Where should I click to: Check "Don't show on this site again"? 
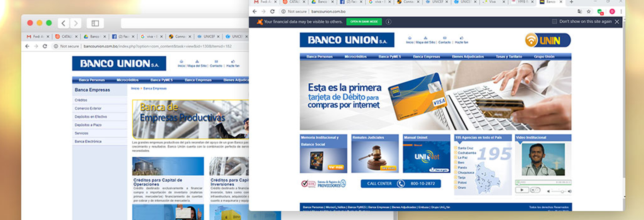tap(554, 21)
